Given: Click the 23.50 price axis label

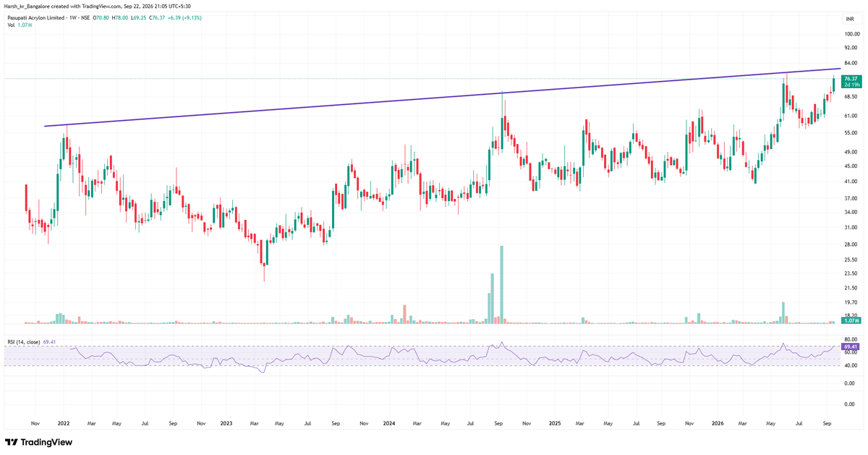Looking at the screenshot, I should click(x=851, y=273).
